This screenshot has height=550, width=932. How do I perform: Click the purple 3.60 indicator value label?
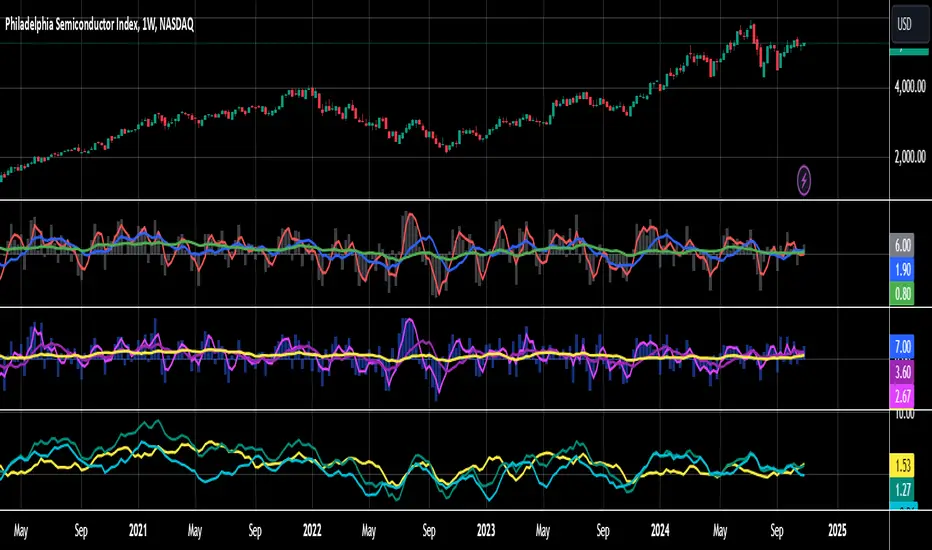[902, 372]
